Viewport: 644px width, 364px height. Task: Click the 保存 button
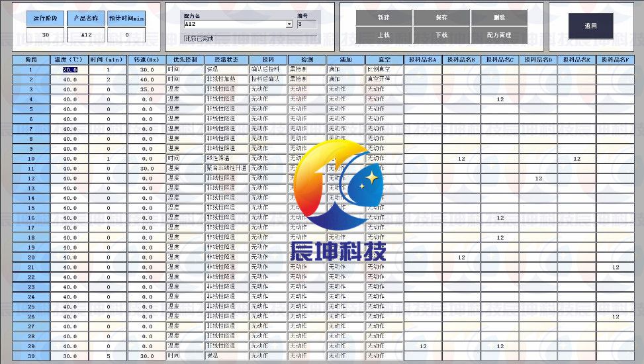[x=441, y=18]
